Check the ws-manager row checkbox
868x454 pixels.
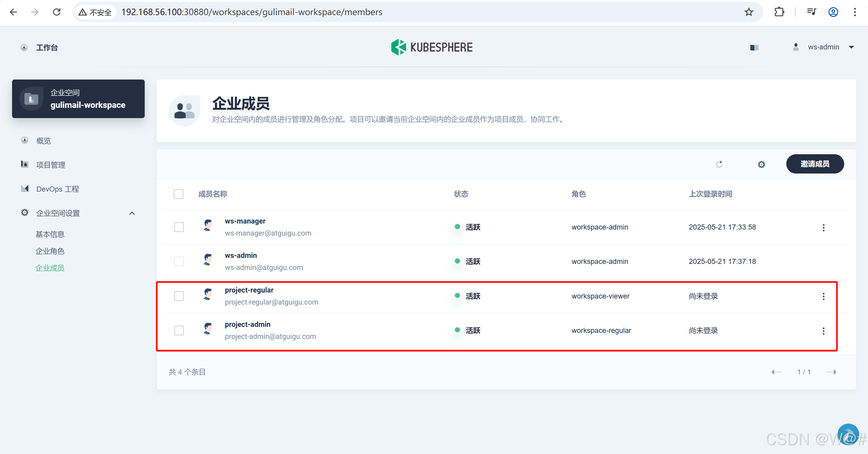[179, 227]
